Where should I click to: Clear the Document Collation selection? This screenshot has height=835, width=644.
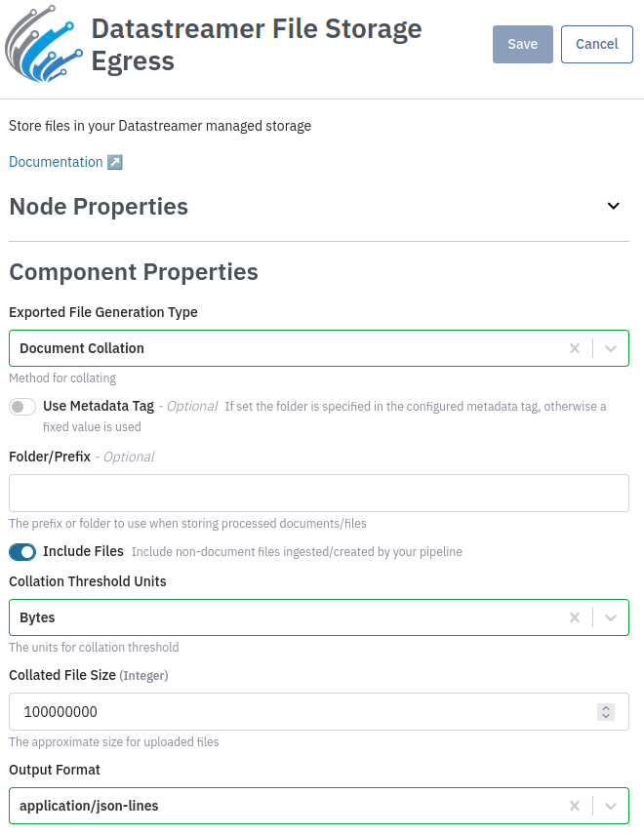point(575,348)
